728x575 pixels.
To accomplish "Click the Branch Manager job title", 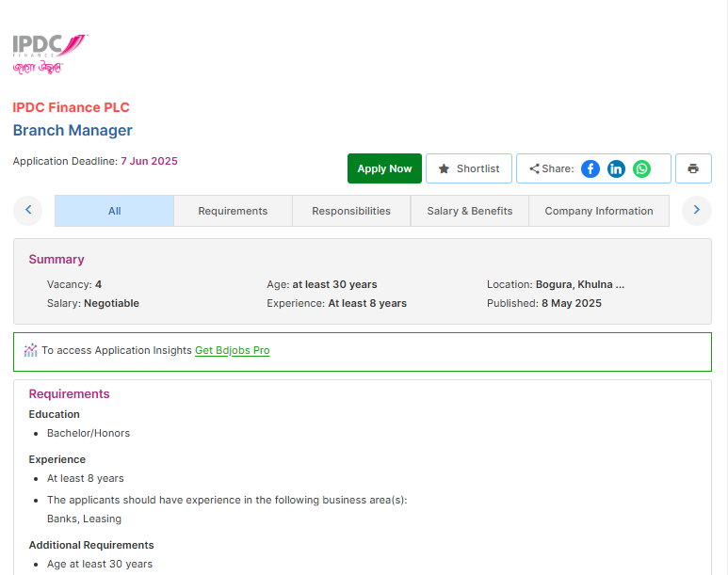I will coord(73,131).
